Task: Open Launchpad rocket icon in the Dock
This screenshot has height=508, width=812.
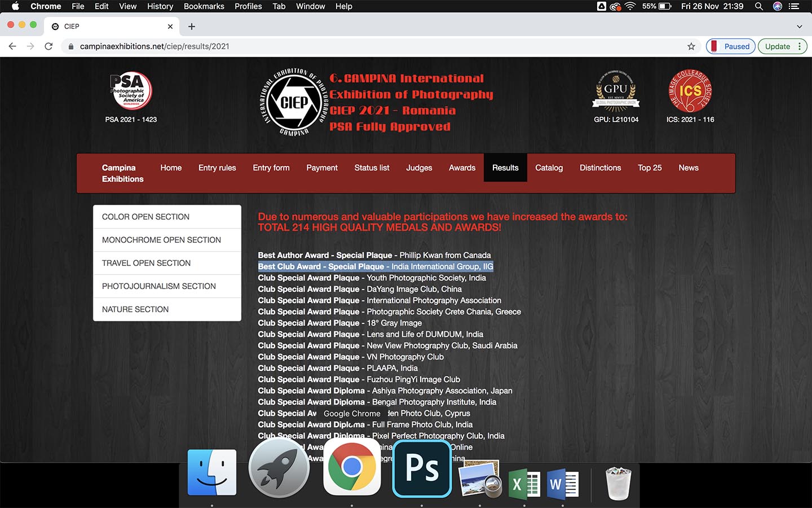Action: point(279,468)
